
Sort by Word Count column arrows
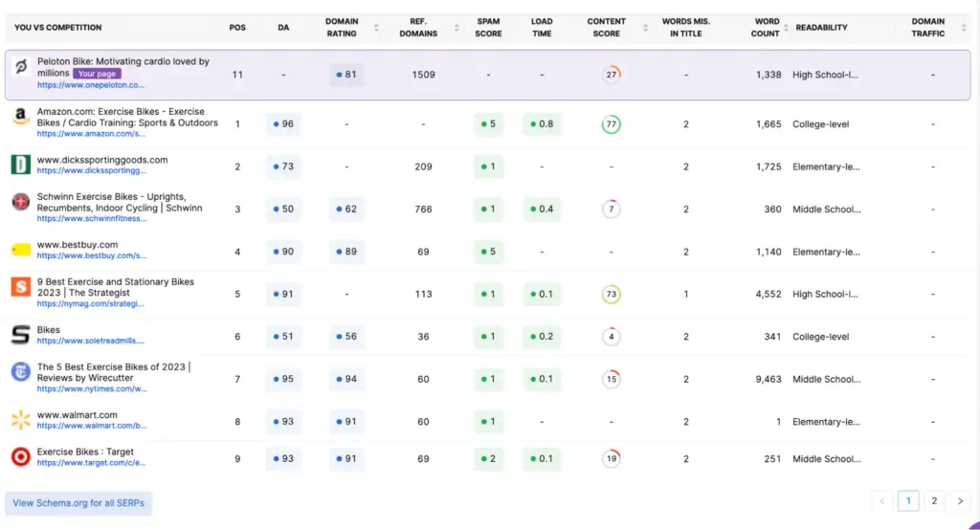point(786,28)
